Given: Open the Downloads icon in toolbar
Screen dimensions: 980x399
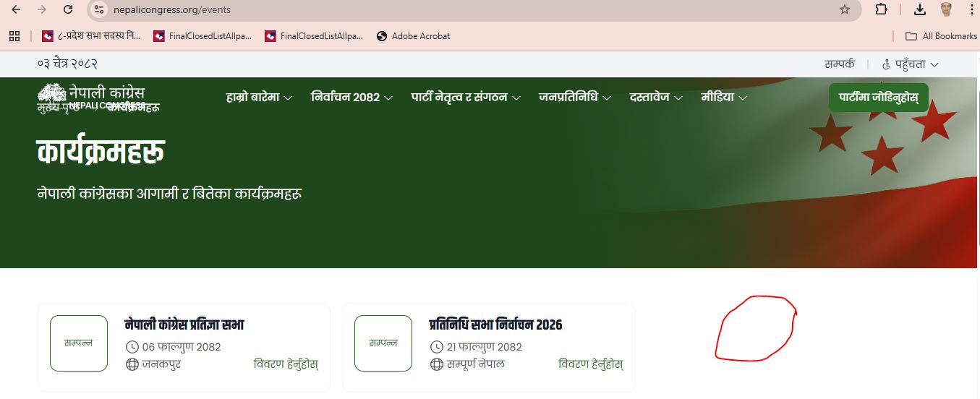Looking at the screenshot, I should coord(920,9).
